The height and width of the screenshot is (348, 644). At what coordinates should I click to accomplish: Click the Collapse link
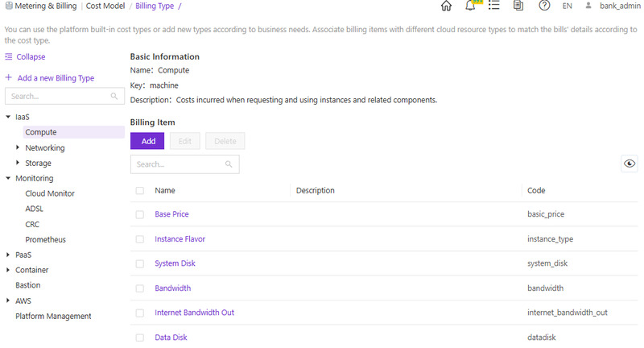click(x=31, y=56)
